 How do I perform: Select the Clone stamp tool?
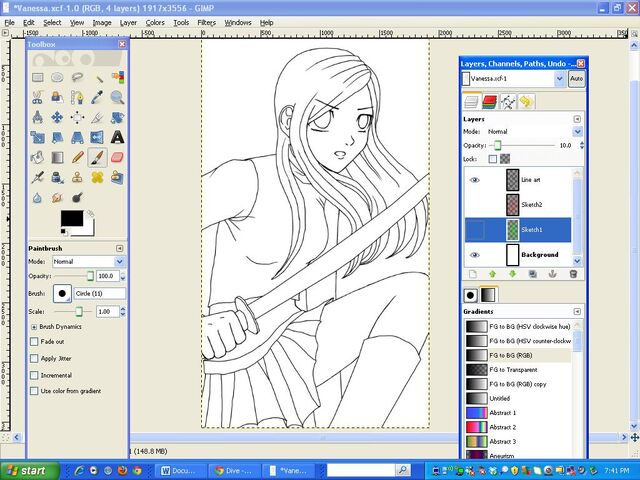coord(77,178)
